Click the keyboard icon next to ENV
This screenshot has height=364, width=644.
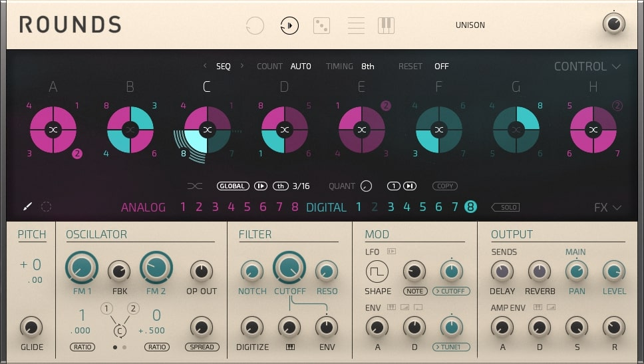tap(391, 307)
